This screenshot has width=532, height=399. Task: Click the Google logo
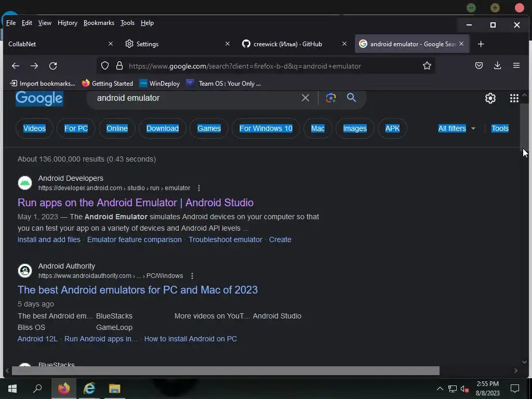(39, 98)
